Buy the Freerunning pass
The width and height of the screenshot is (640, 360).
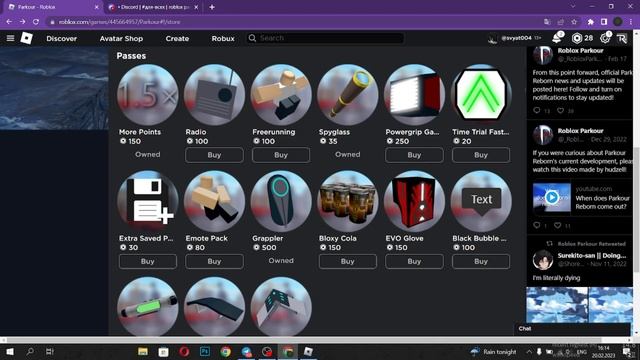point(281,155)
